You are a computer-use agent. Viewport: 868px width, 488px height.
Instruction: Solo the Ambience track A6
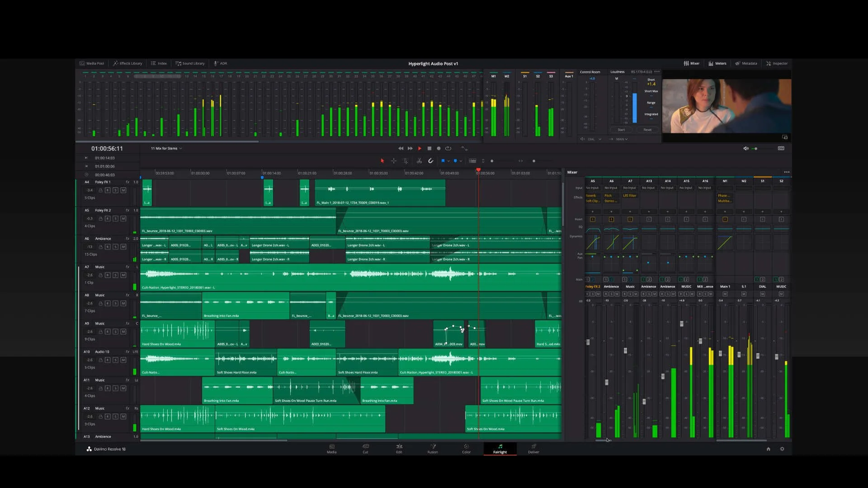(x=115, y=247)
